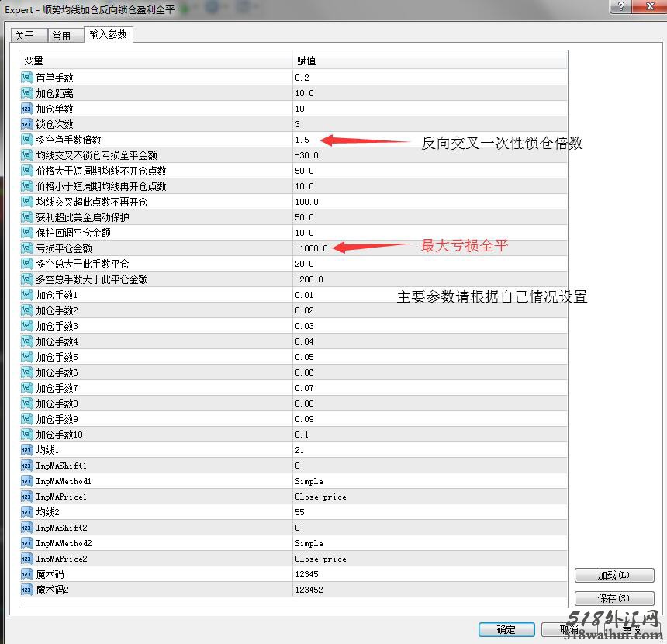Open InpMAMethod2 value Simple dropdown
Image resolution: width=667 pixels, height=644 pixels.
click(x=430, y=543)
